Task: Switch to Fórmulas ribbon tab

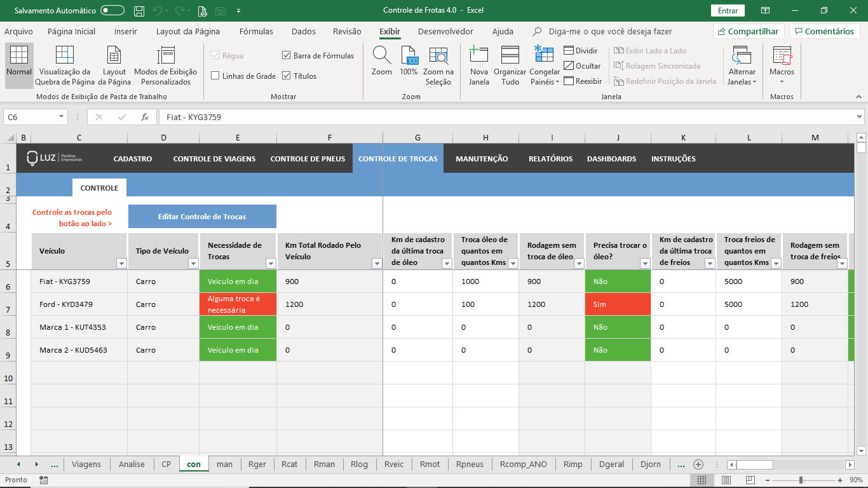Action: click(256, 31)
